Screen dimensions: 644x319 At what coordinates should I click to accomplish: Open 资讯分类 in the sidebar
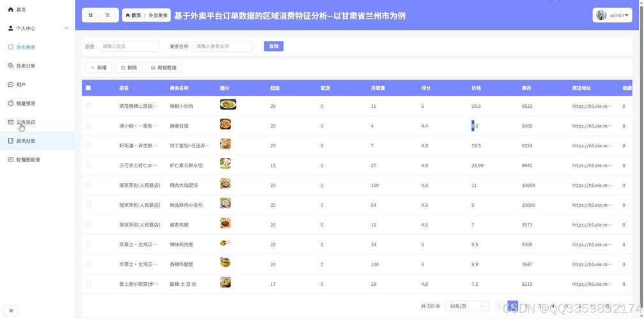37,141
